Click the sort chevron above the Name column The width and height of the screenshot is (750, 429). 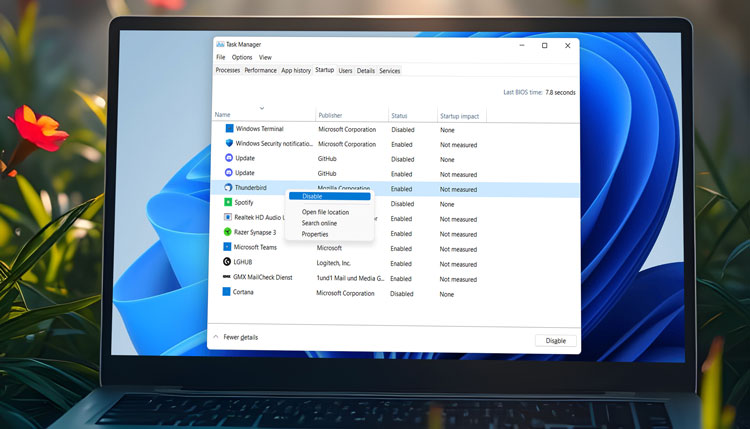(x=262, y=108)
